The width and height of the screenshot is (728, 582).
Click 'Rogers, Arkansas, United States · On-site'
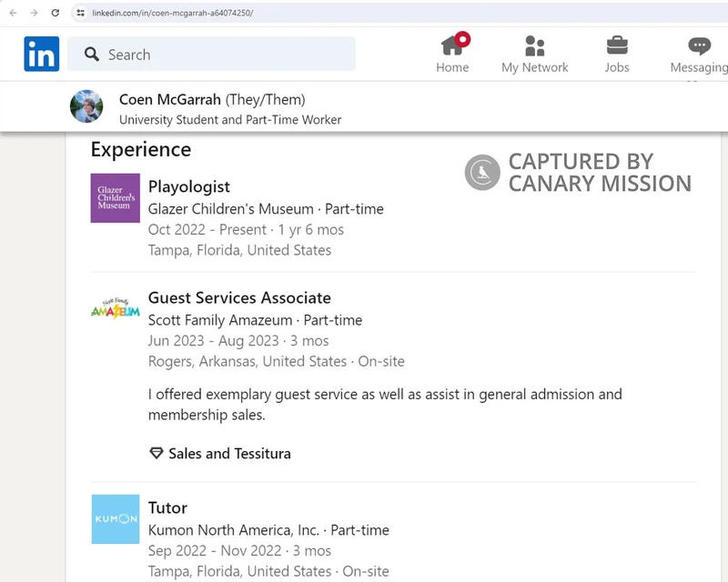point(277,361)
